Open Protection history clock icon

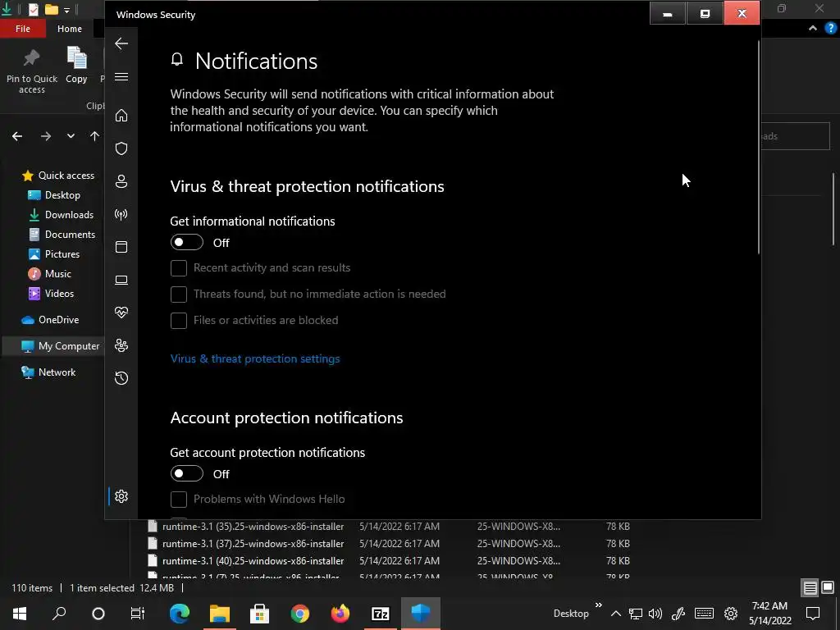(x=121, y=378)
